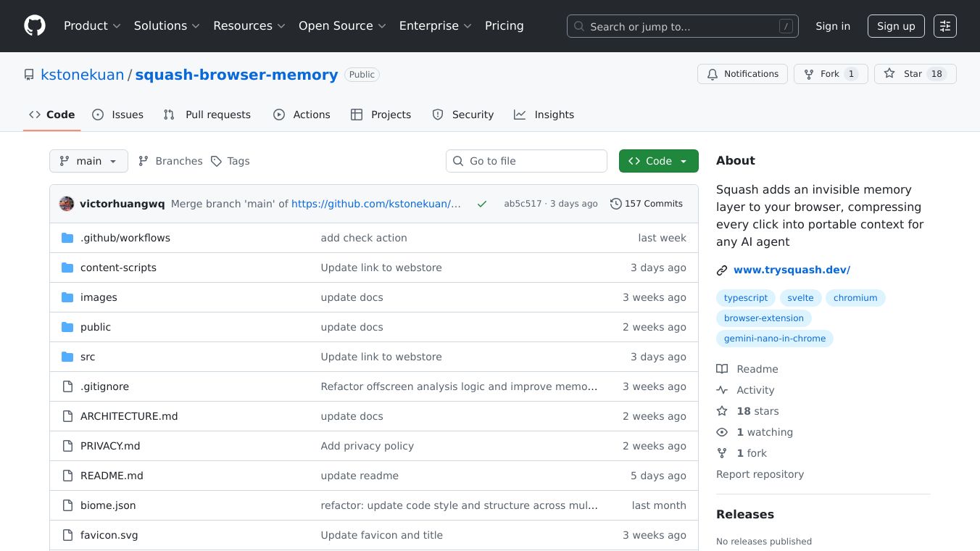Open the 157 Commits history
The width and height of the screenshot is (980, 551).
(x=647, y=204)
